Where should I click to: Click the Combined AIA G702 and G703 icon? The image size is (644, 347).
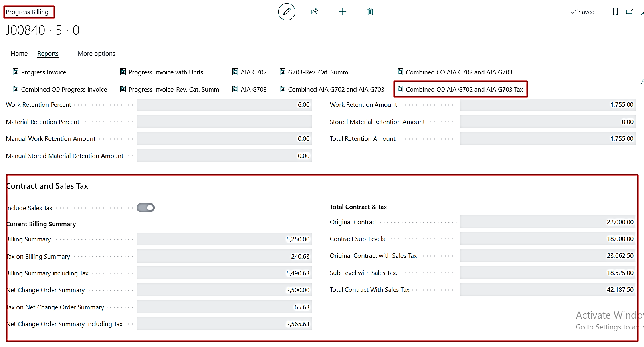click(283, 89)
